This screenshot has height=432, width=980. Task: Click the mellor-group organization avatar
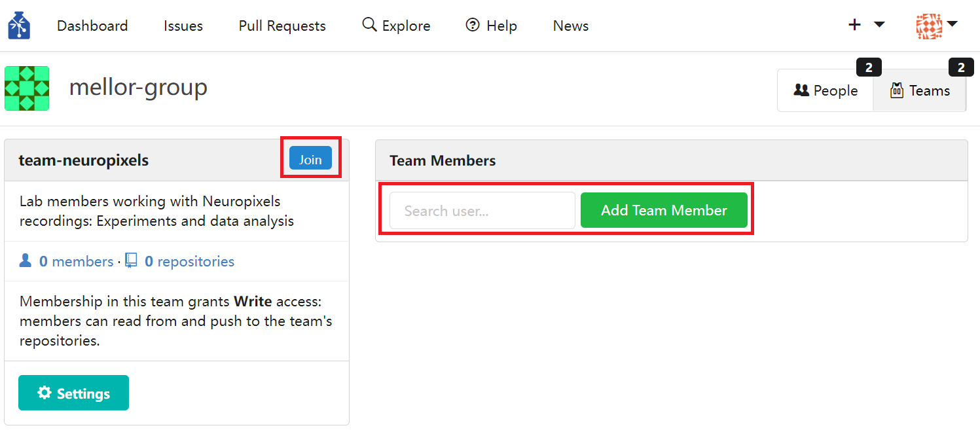27,88
